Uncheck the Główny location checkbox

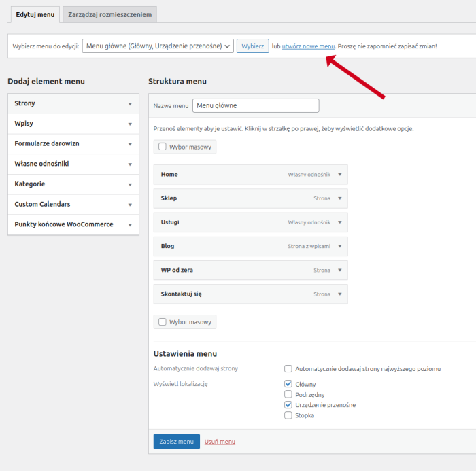288,384
